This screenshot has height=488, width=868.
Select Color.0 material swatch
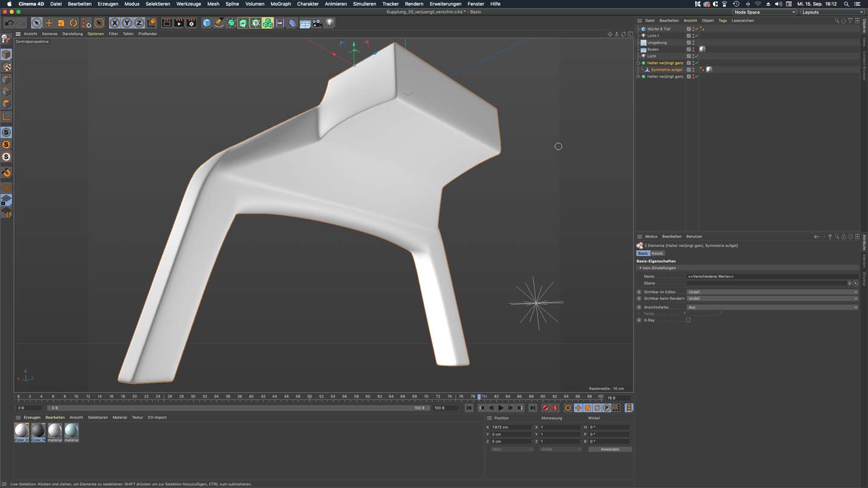pyautogui.click(x=21, y=433)
